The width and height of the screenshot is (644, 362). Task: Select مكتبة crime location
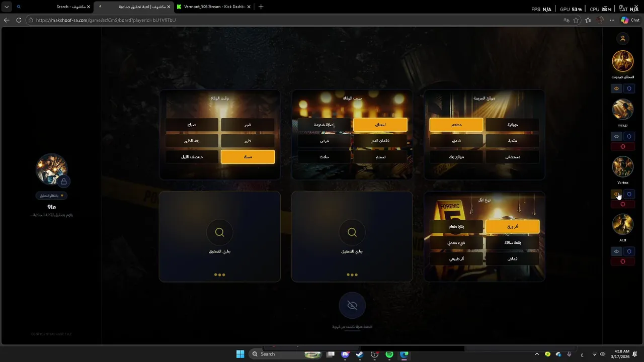pyautogui.click(x=512, y=141)
